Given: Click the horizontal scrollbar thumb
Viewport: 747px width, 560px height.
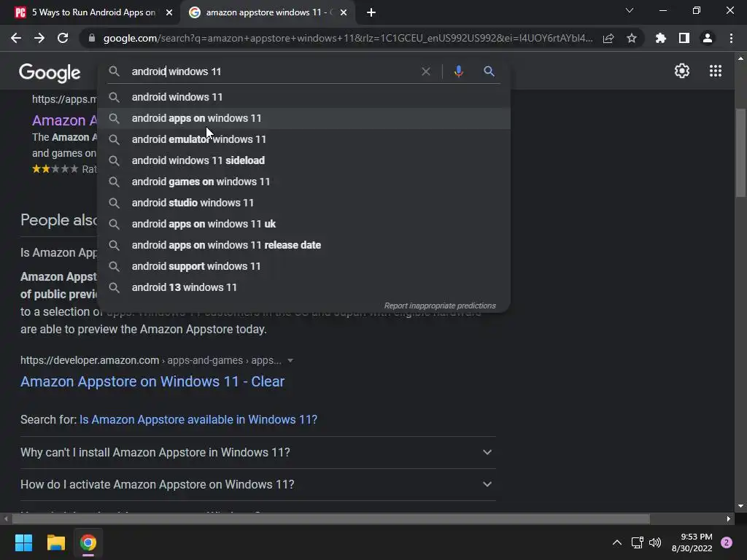Looking at the screenshot, I should (x=330, y=518).
